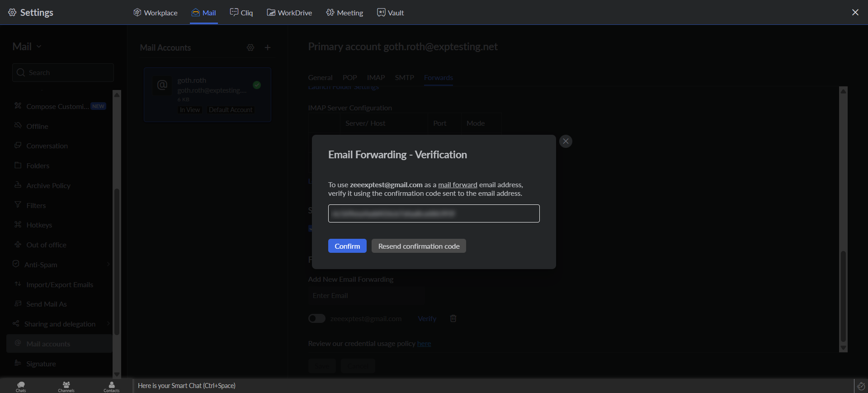Image resolution: width=868 pixels, height=393 pixels.
Task: Click the Mail Accounts gear icon
Action: point(250,47)
